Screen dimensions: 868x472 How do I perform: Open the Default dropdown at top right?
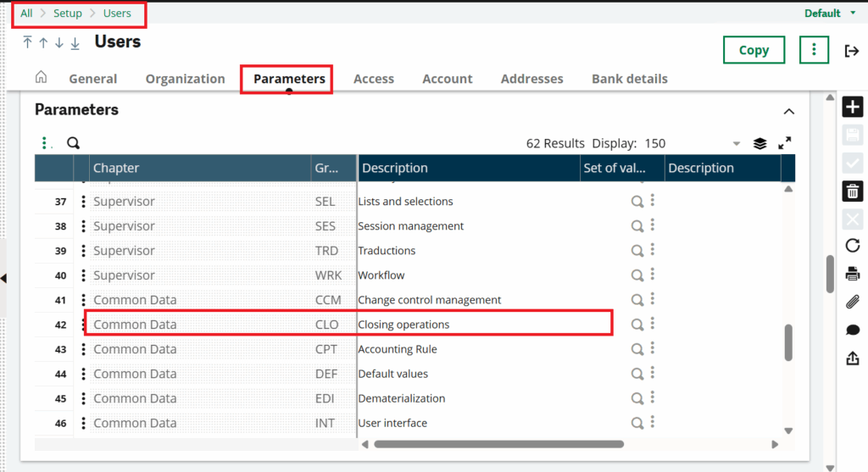click(852, 14)
